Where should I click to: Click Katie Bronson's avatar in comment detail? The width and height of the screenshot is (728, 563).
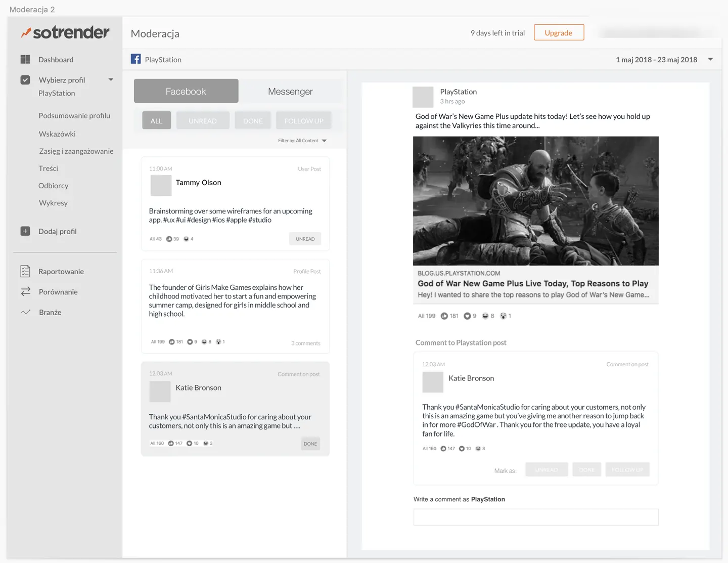433,382
